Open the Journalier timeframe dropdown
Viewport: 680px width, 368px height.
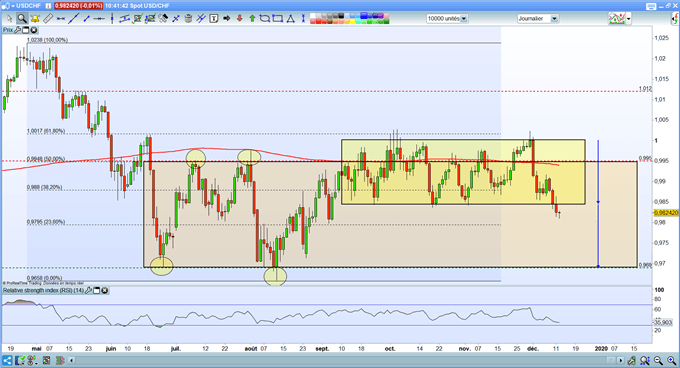pos(554,19)
